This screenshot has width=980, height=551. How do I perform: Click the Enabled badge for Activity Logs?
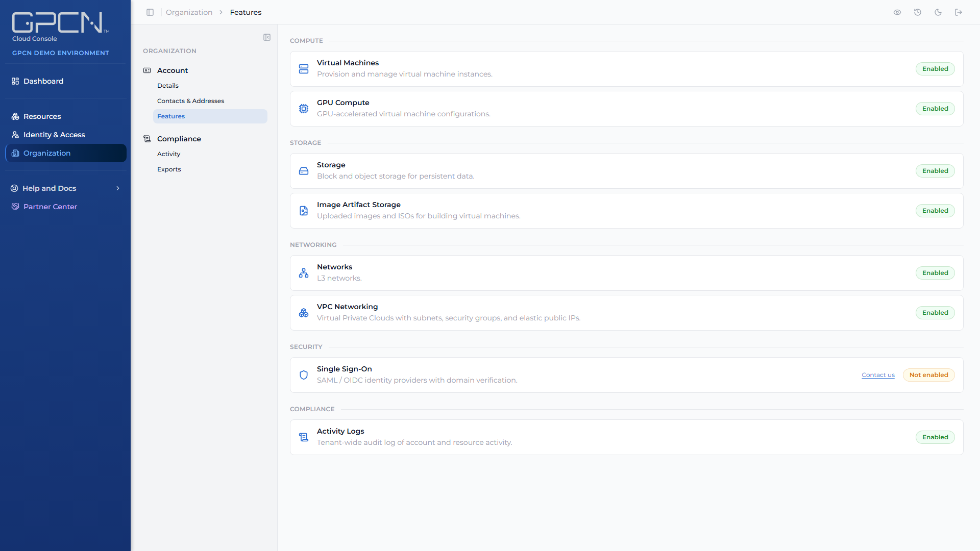pyautogui.click(x=935, y=437)
